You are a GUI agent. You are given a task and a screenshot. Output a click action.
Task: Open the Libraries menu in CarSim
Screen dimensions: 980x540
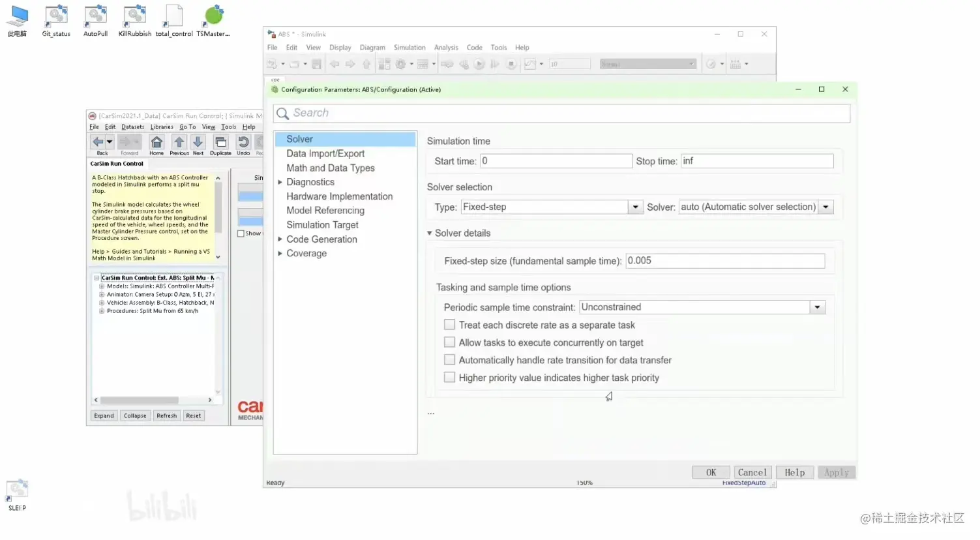click(x=162, y=127)
